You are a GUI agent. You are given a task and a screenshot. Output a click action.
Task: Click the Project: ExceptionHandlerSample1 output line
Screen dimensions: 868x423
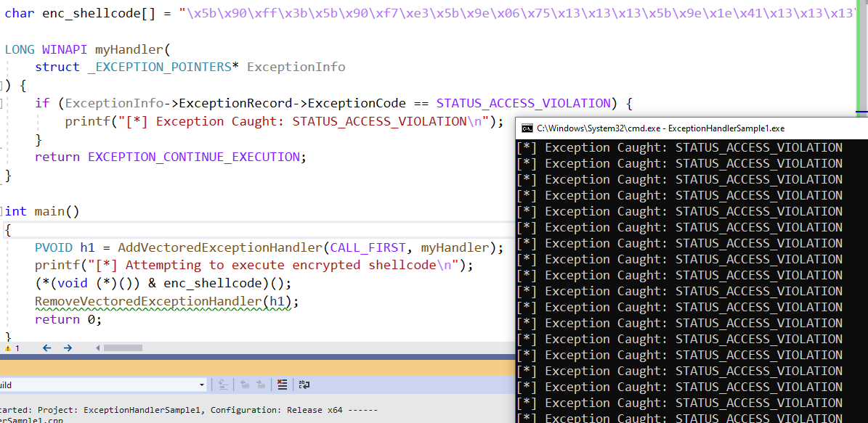[x=189, y=410]
